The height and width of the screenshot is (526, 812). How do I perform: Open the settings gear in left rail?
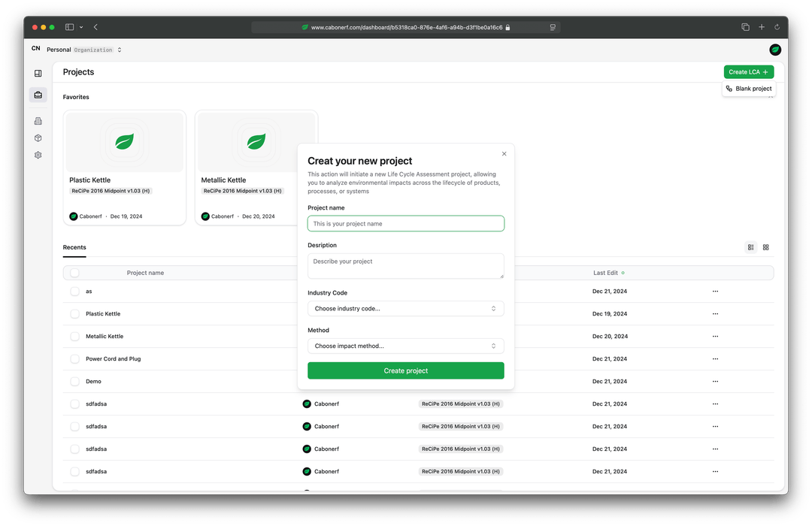click(38, 156)
